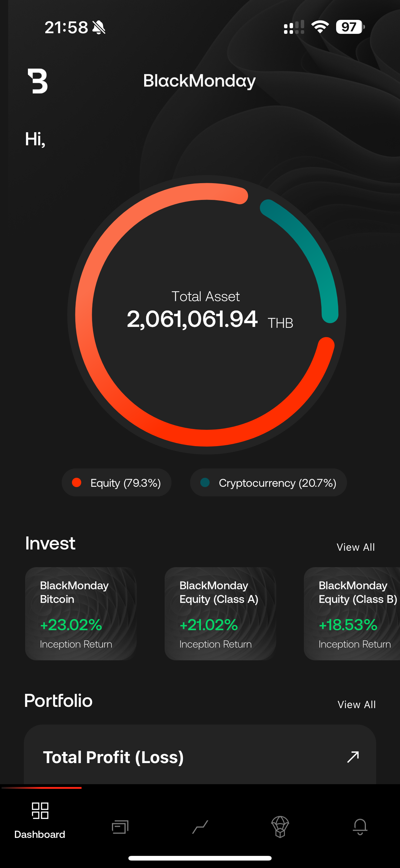Image resolution: width=400 pixels, height=868 pixels.
Task: Open the parachute airdrop tab icon
Action: tap(280, 826)
